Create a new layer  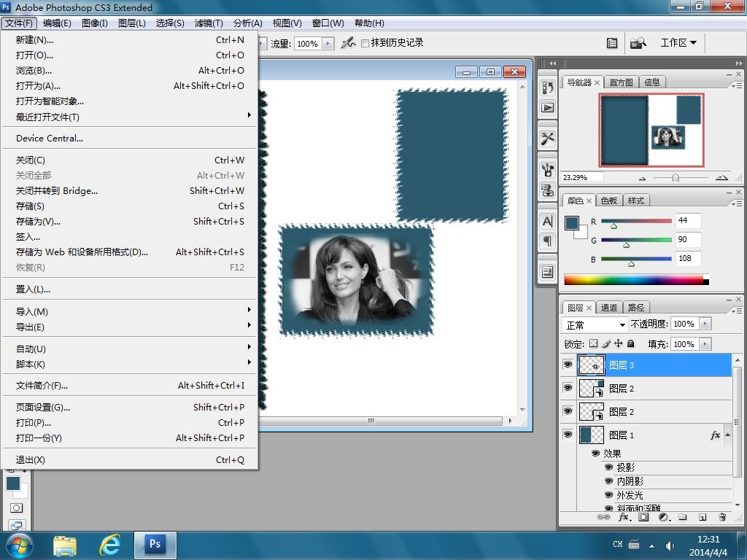click(x=703, y=517)
